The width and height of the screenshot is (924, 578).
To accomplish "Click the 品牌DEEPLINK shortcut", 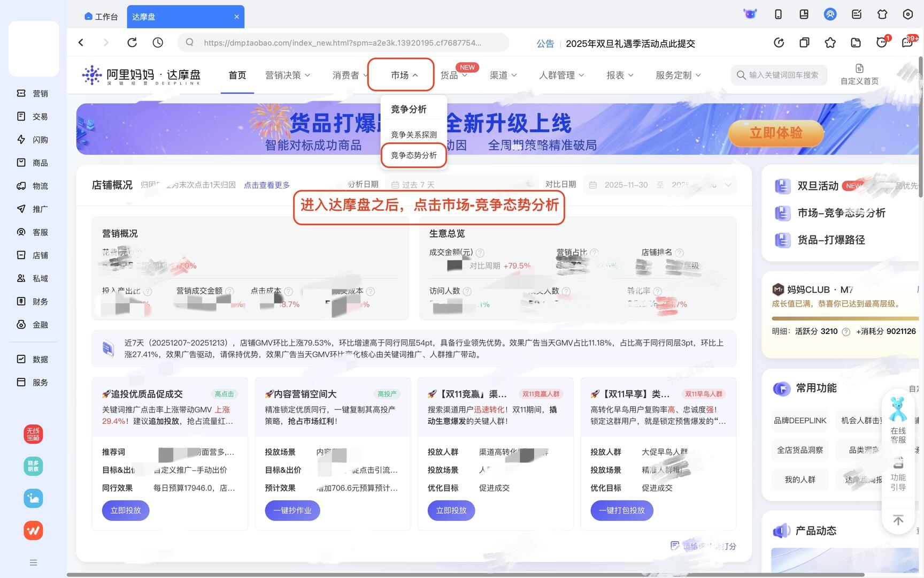I will click(800, 421).
